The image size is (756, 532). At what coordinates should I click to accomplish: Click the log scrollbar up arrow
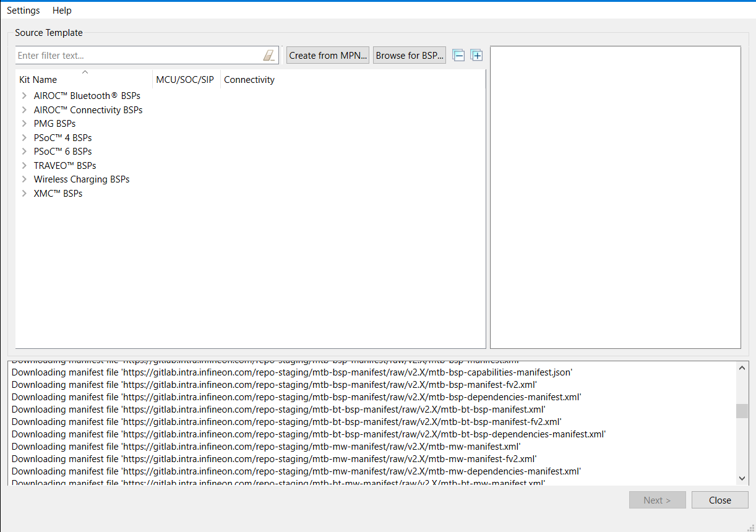tap(742, 368)
